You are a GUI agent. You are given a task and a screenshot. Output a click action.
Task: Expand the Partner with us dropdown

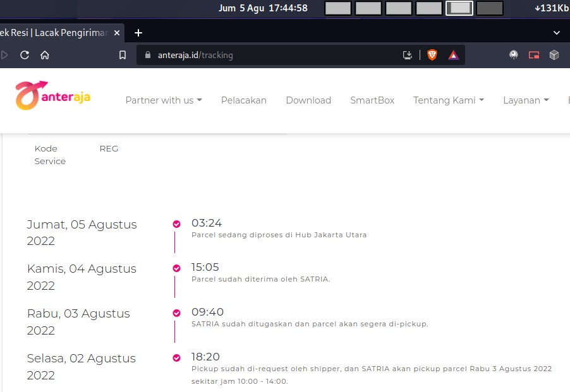coord(164,100)
